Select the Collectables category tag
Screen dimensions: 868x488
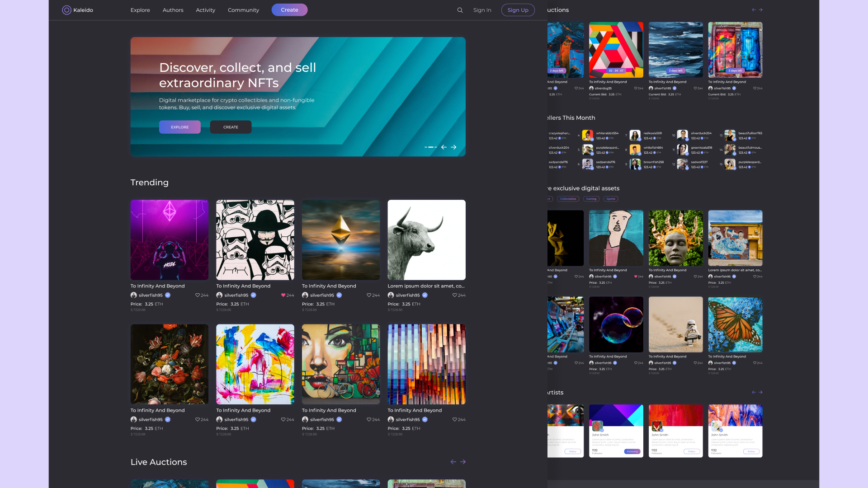point(568,199)
